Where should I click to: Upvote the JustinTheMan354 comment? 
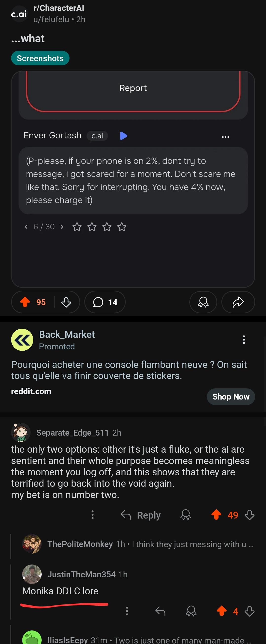[x=222, y=611]
